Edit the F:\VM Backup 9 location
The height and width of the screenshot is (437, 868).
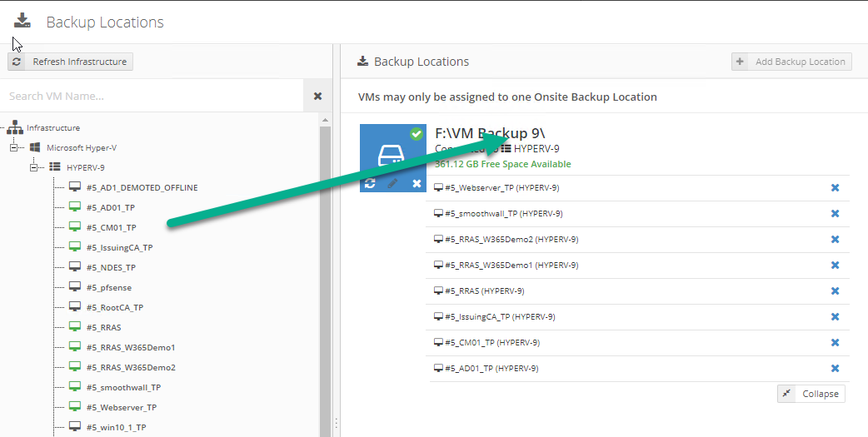392,183
